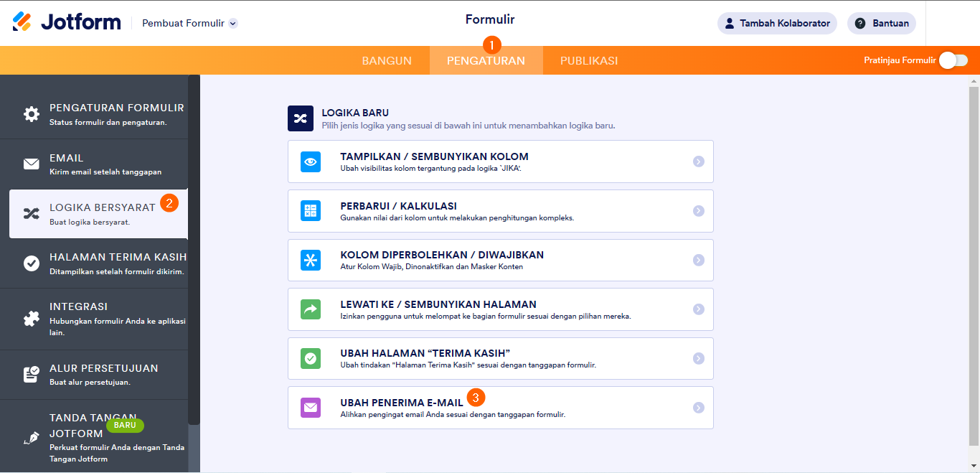
Task: Choose Perbarui / Kalkulasi logic
Action: coord(501,211)
